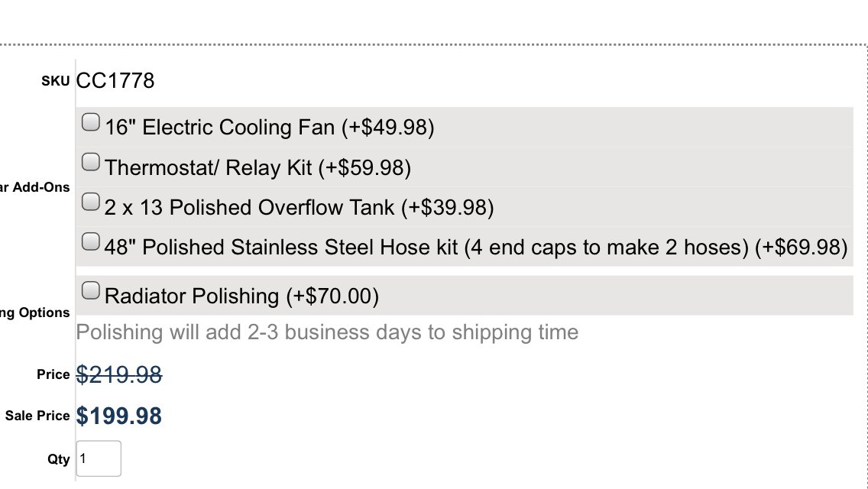Click the Electric Cooling Fan (+$49.98) label text

(x=270, y=128)
